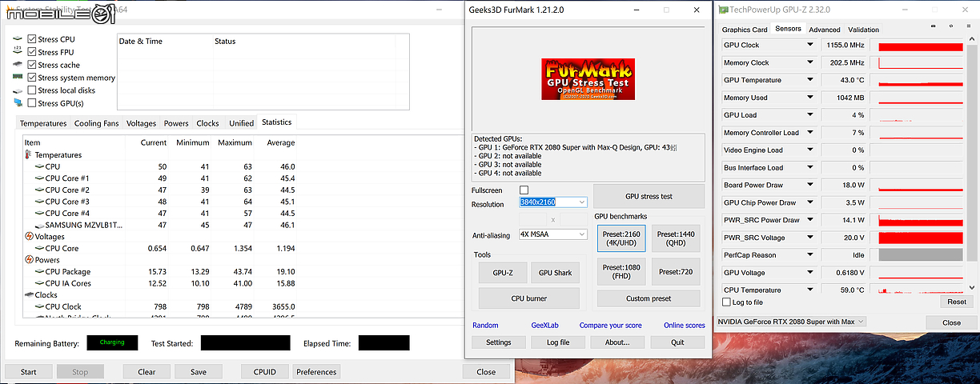Switch to the Validation tab in GPU-Z

tap(863, 30)
